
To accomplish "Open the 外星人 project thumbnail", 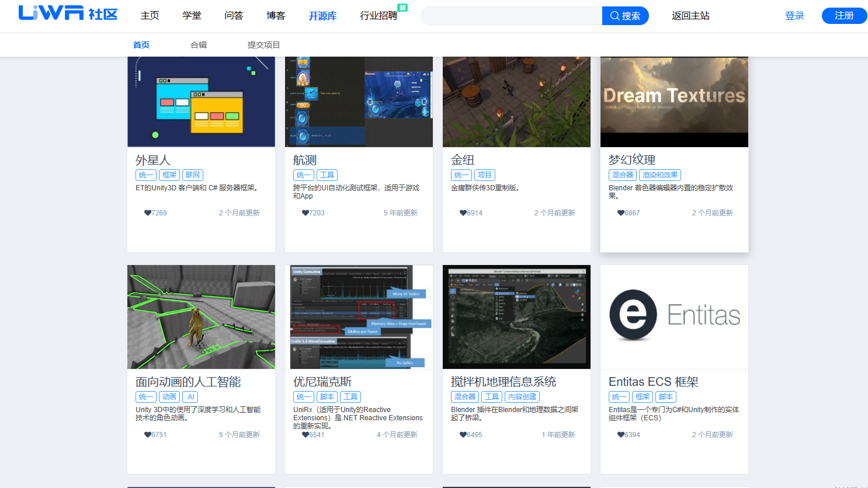I will coord(201,102).
